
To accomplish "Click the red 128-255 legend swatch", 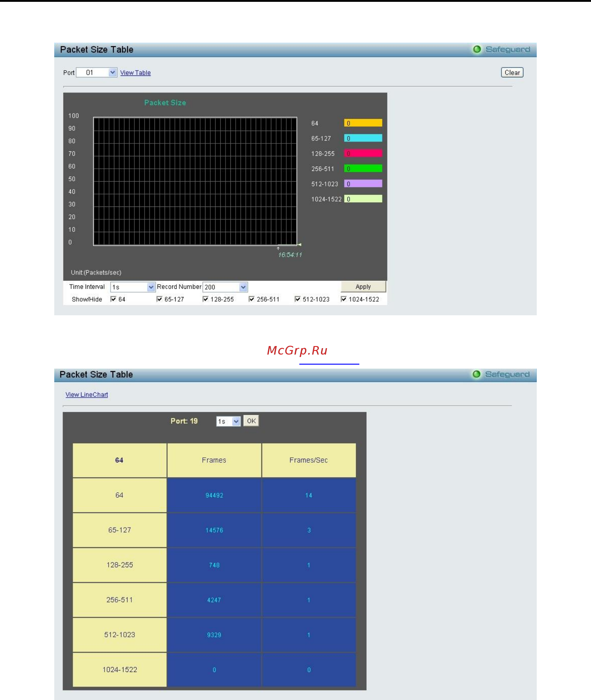I will click(x=363, y=153).
